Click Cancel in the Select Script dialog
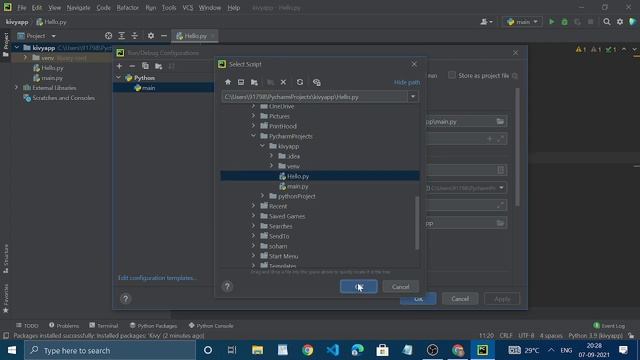The width and height of the screenshot is (640, 360). click(400, 287)
